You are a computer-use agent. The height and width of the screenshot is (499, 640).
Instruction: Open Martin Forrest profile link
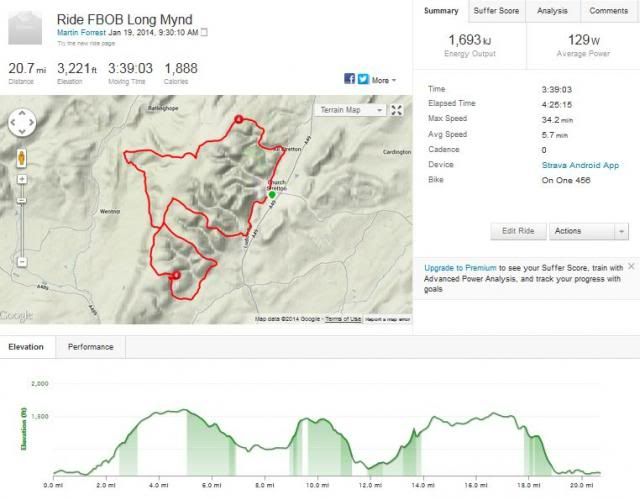(x=81, y=32)
